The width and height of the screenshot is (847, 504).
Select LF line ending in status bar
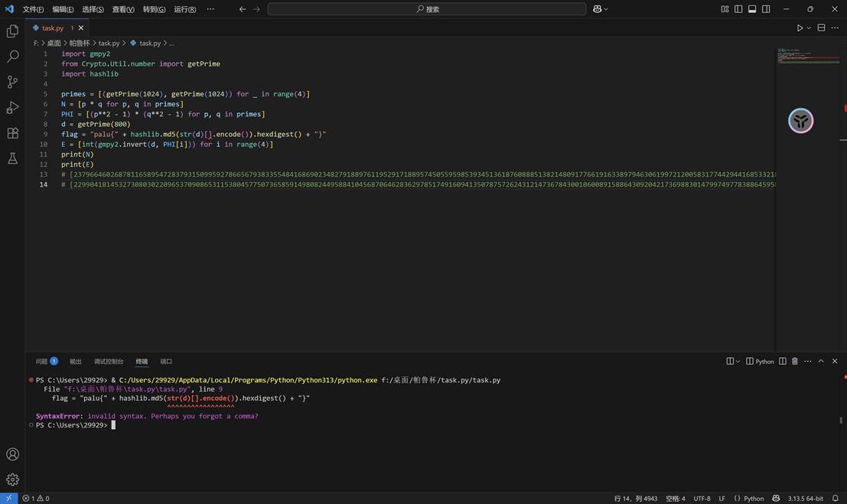pos(723,498)
